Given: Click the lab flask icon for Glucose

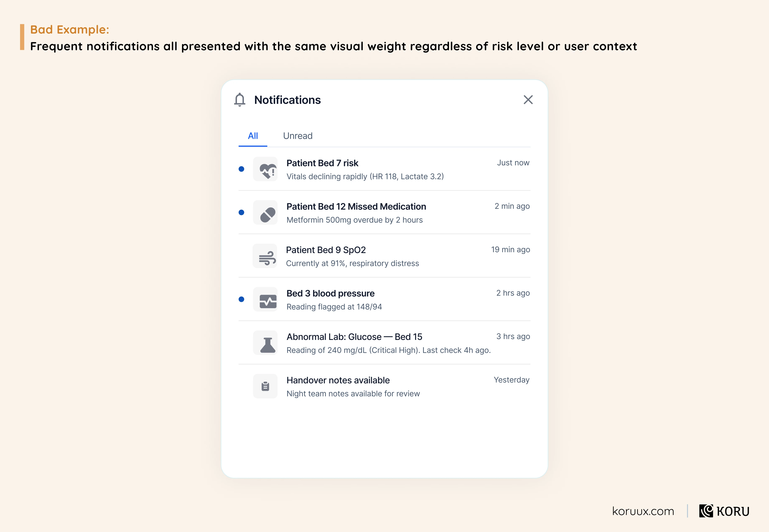Looking at the screenshot, I should click(x=265, y=343).
